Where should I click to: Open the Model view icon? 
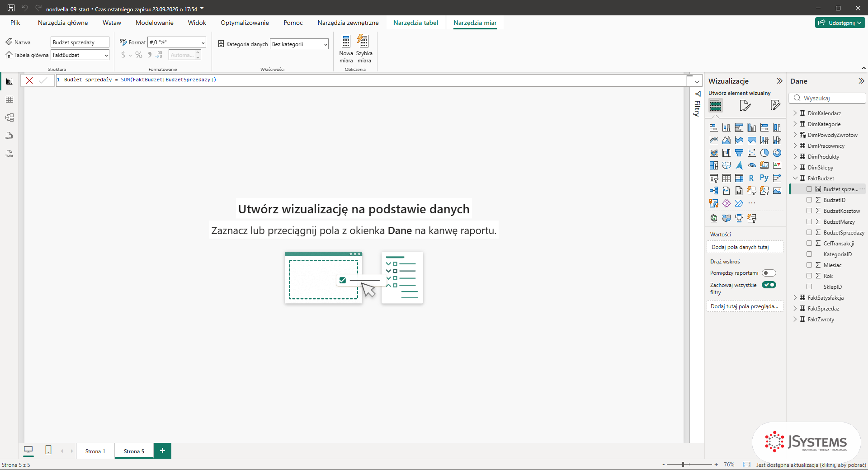click(9, 117)
